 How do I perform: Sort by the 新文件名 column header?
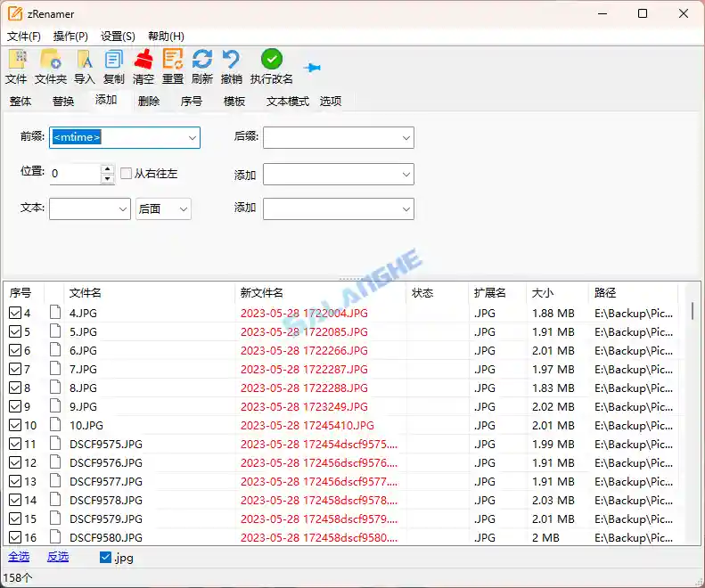point(321,292)
